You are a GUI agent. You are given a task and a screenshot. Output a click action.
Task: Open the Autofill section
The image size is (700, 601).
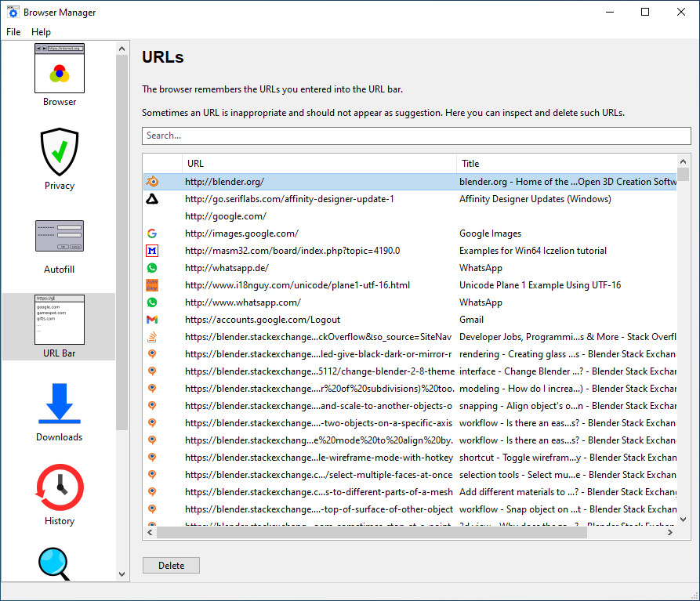click(x=60, y=247)
